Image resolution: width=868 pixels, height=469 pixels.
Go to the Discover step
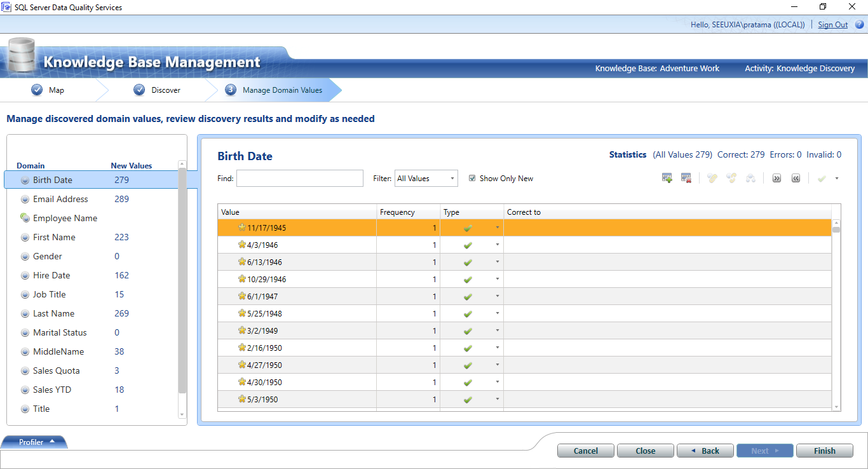(x=158, y=90)
